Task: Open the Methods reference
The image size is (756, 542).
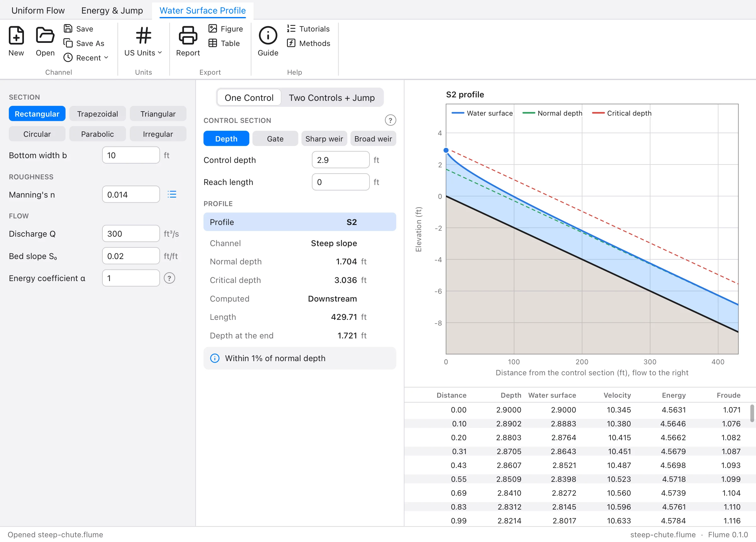Action: 308,43
